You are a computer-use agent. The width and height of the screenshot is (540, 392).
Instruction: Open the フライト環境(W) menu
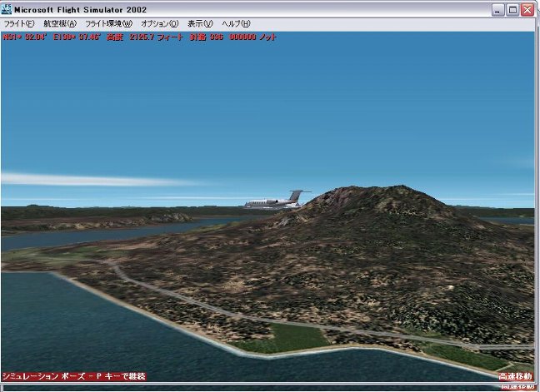click(108, 23)
